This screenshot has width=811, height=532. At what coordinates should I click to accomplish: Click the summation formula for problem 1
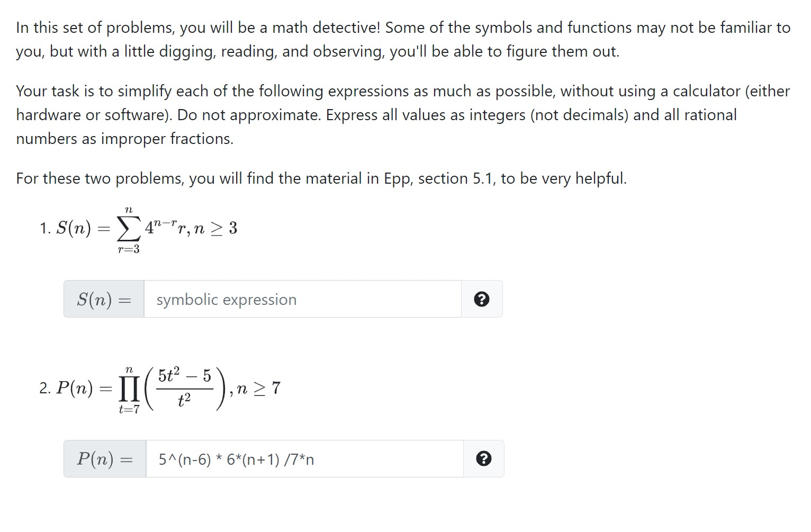[x=148, y=229]
